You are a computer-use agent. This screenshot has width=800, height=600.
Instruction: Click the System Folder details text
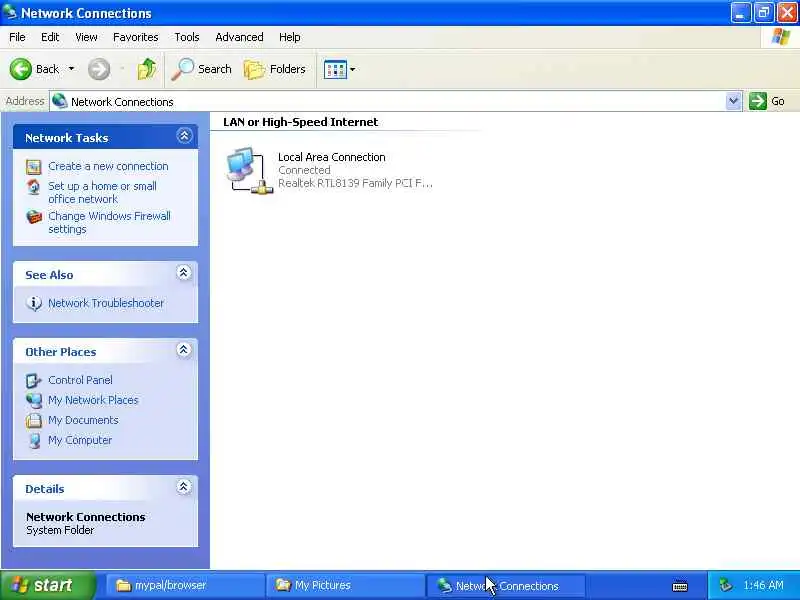coord(60,531)
